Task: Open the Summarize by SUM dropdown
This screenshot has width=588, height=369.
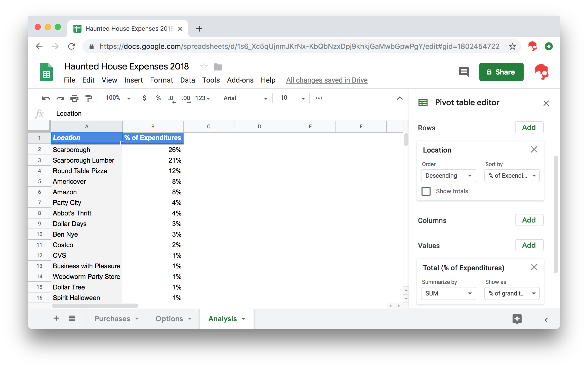Action: click(448, 293)
